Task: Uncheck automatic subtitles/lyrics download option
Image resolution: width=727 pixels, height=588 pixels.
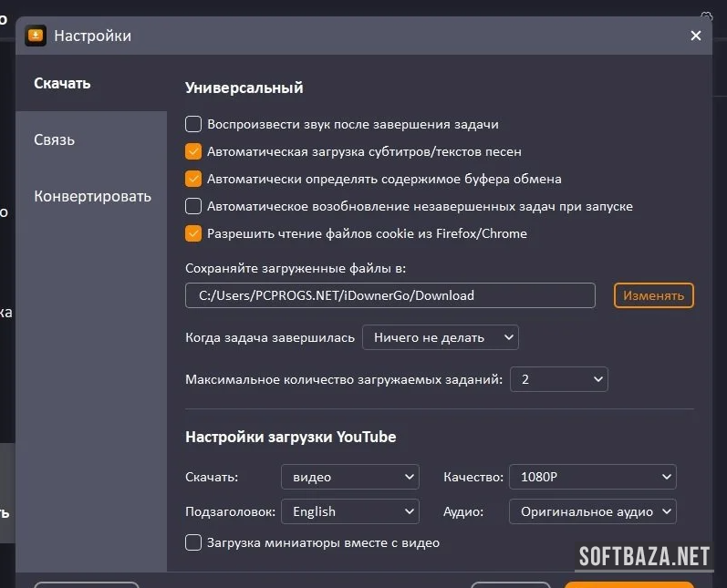Action: click(193, 151)
